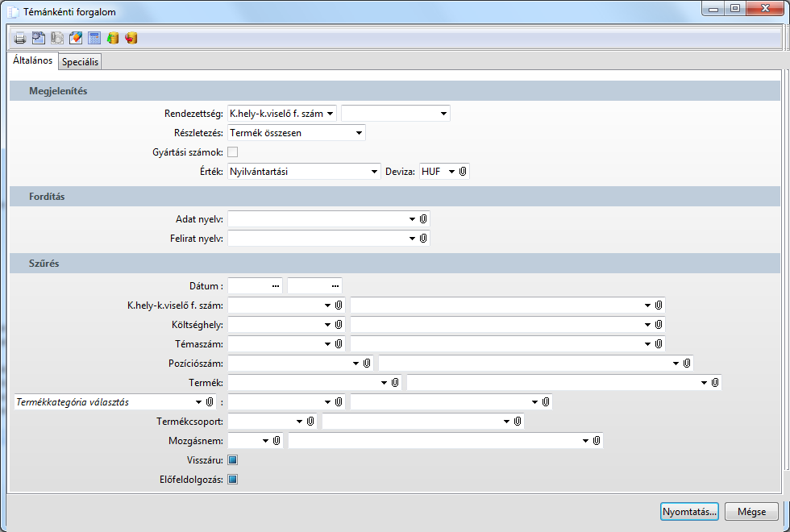Click the document with gear settings icon
Viewport: 790px width, 532px height.
point(39,38)
